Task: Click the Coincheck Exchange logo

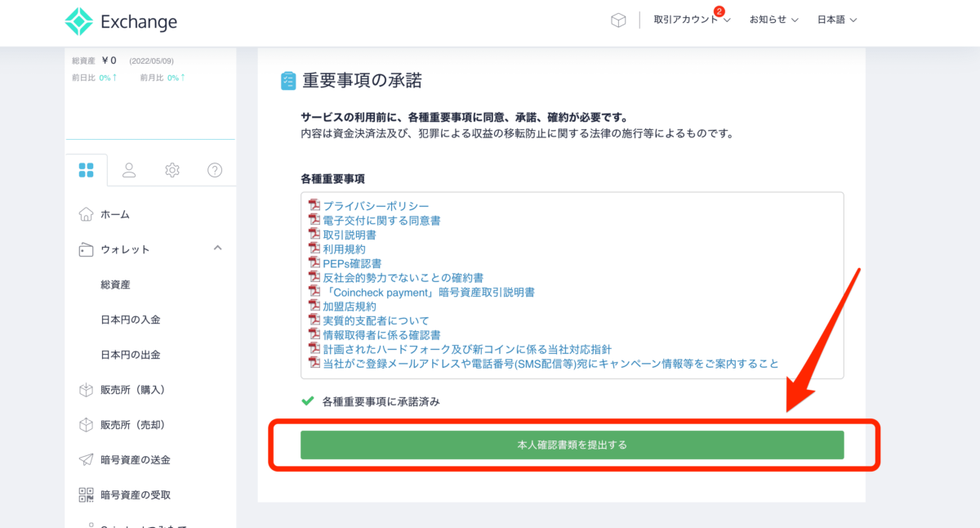Action: coord(121,22)
